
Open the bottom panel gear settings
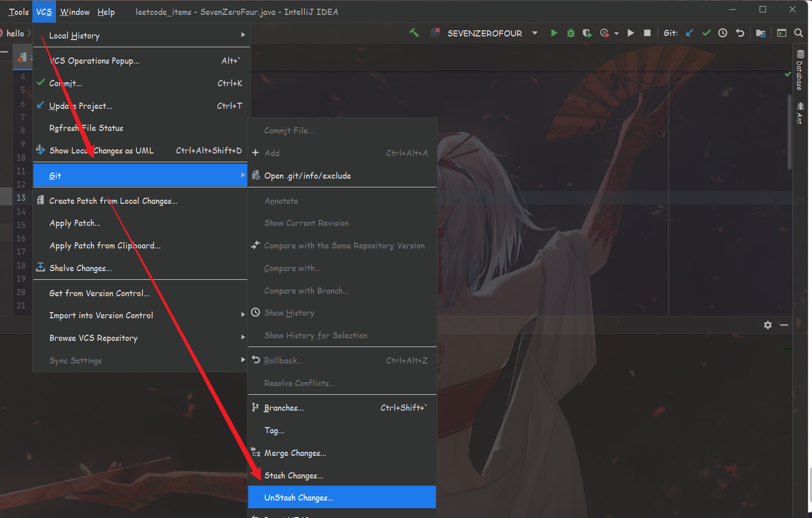(x=768, y=325)
